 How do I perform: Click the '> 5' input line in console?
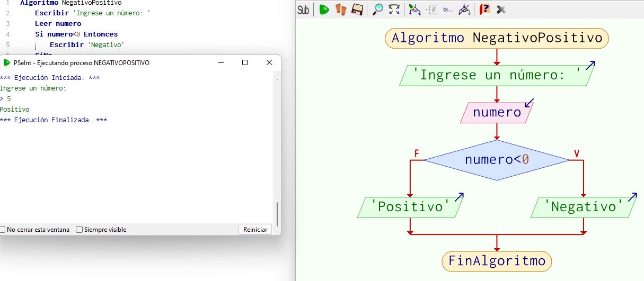tap(5, 99)
